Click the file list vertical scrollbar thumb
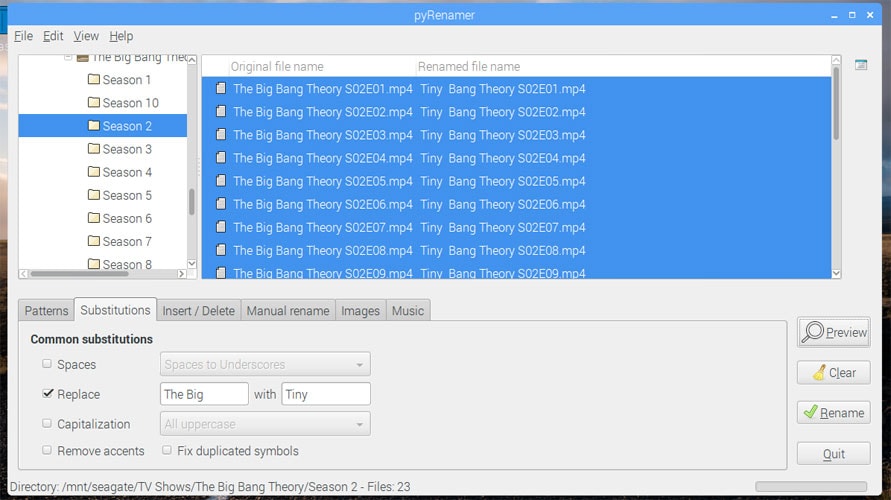Image resolution: width=891 pixels, height=500 pixels. click(836, 103)
